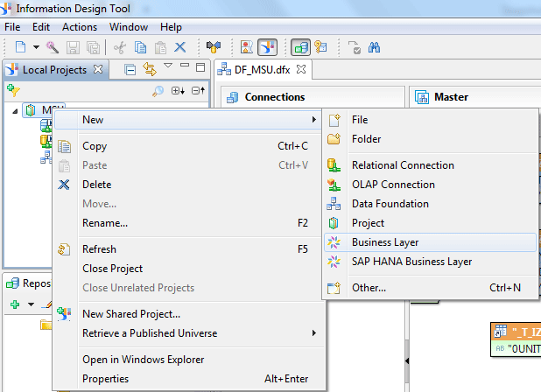Choose Open in Windows Explorer

187,360
